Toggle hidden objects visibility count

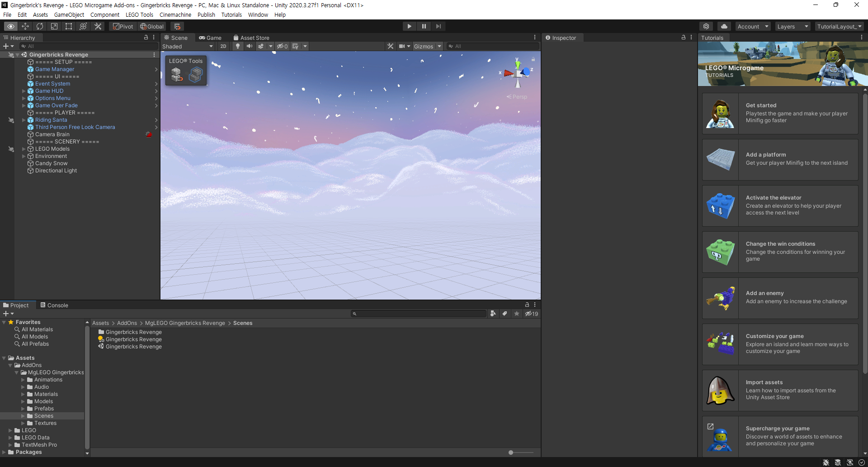tap(283, 46)
